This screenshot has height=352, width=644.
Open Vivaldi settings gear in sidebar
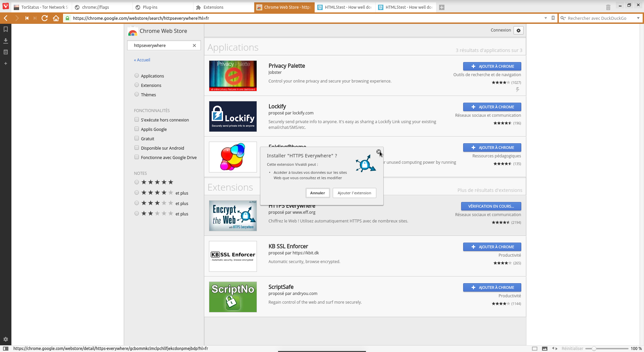[6, 339]
